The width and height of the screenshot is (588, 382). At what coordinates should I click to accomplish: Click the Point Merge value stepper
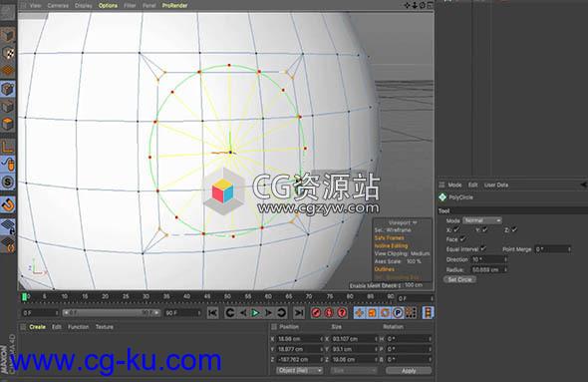point(569,248)
